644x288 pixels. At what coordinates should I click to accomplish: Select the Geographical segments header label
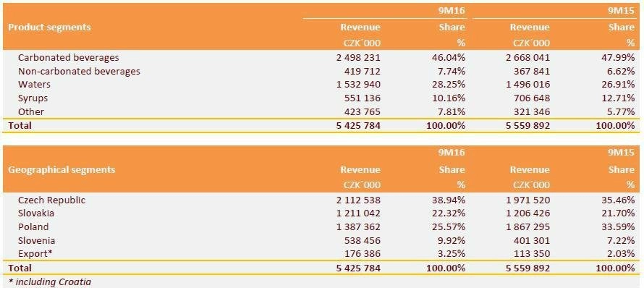(62, 170)
